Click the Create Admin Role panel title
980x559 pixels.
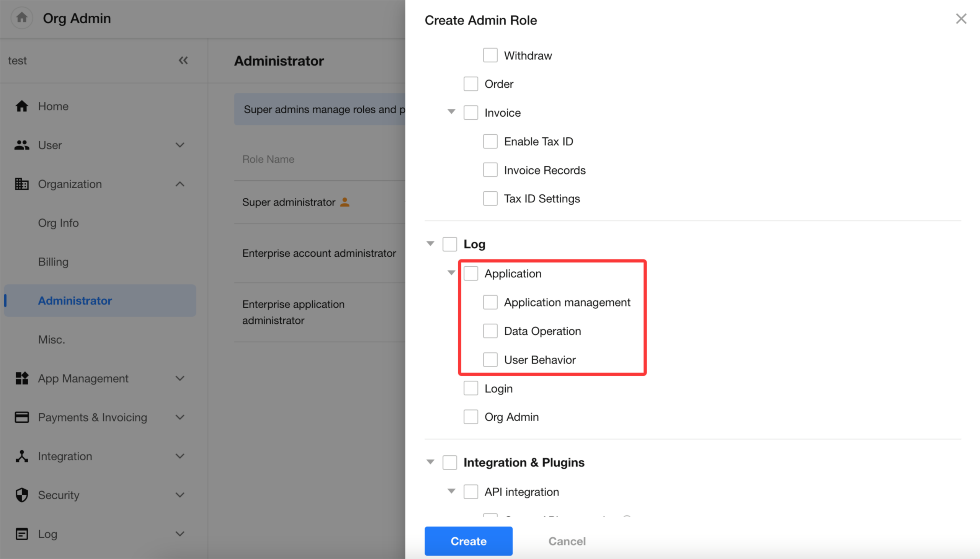coord(481,20)
